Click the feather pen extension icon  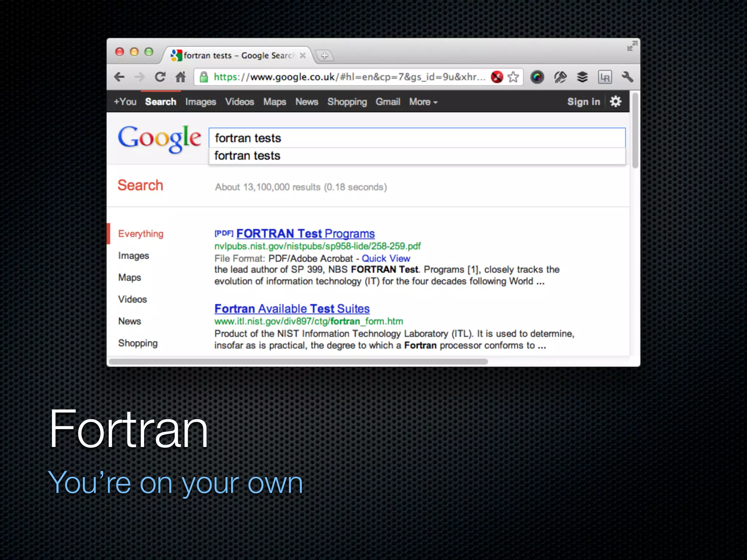(x=560, y=77)
